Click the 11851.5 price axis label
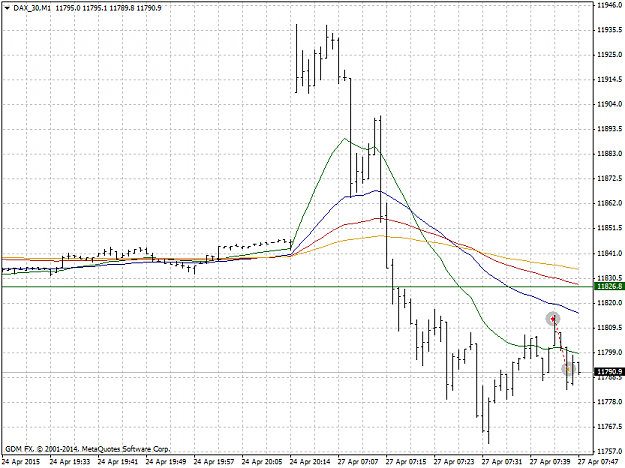The height and width of the screenshot is (468, 625). pos(609,228)
